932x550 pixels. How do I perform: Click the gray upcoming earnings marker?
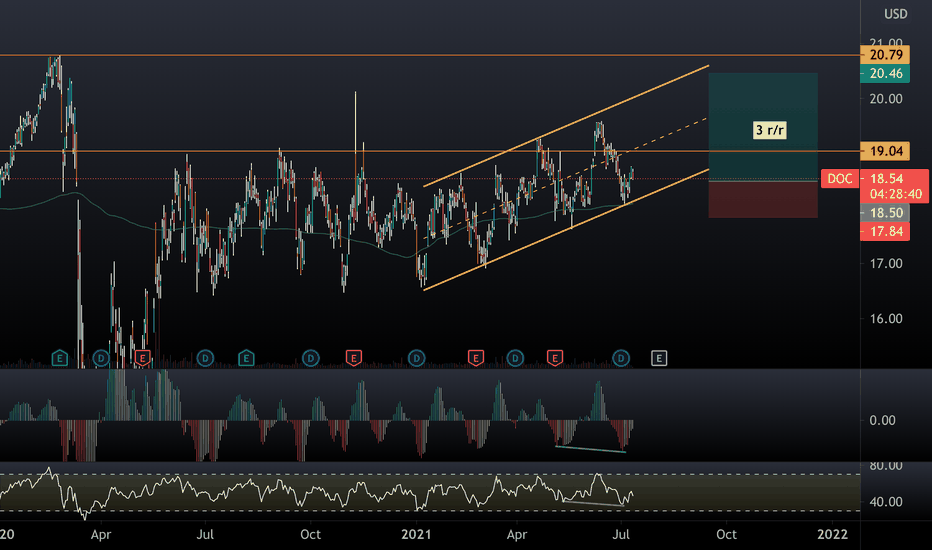pyautogui.click(x=659, y=358)
